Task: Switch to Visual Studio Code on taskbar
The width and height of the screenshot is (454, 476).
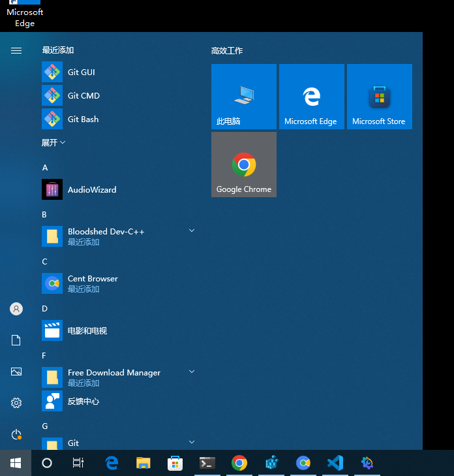Action: 335,463
